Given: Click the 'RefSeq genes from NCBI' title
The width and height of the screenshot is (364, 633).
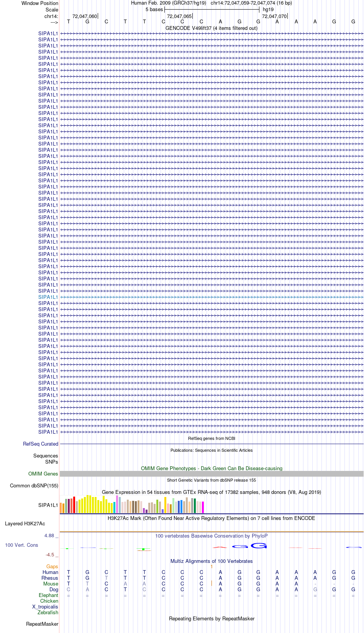Looking at the screenshot, I should [212, 438].
